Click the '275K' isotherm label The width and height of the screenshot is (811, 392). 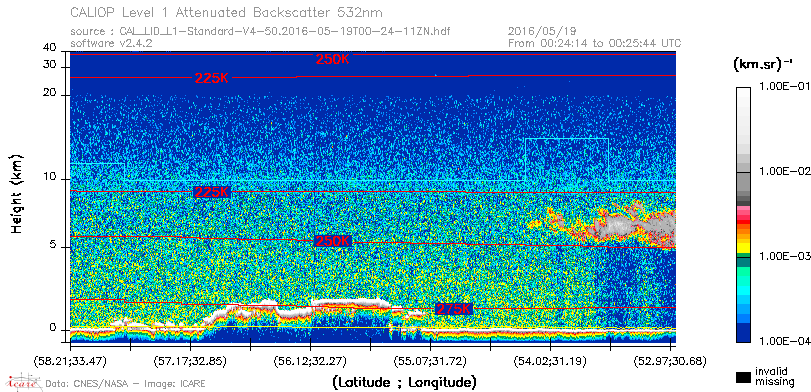454,309
